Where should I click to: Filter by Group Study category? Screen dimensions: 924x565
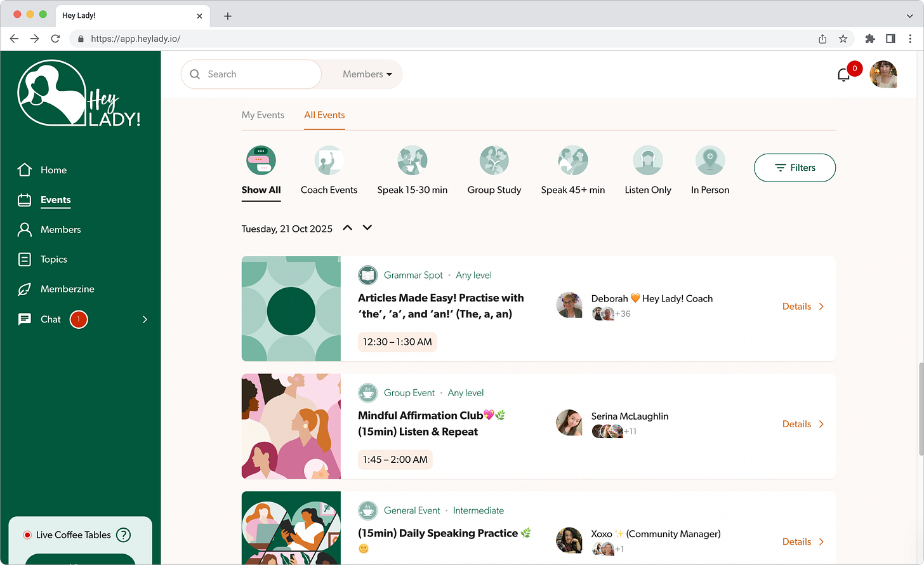494,170
